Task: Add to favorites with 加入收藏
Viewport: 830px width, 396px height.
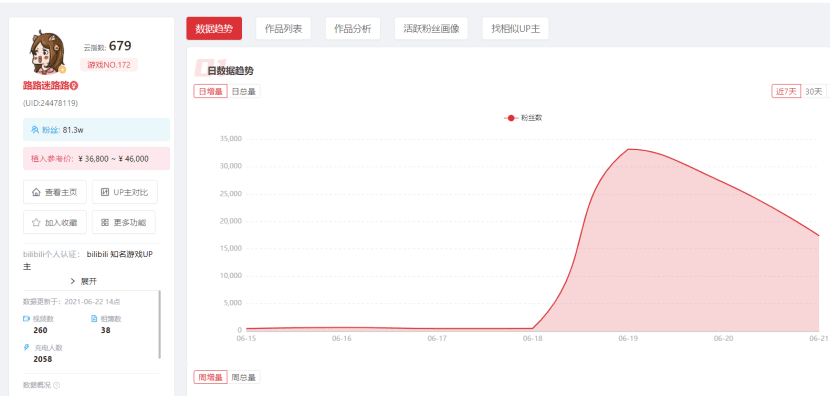Action: click(x=55, y=222)
